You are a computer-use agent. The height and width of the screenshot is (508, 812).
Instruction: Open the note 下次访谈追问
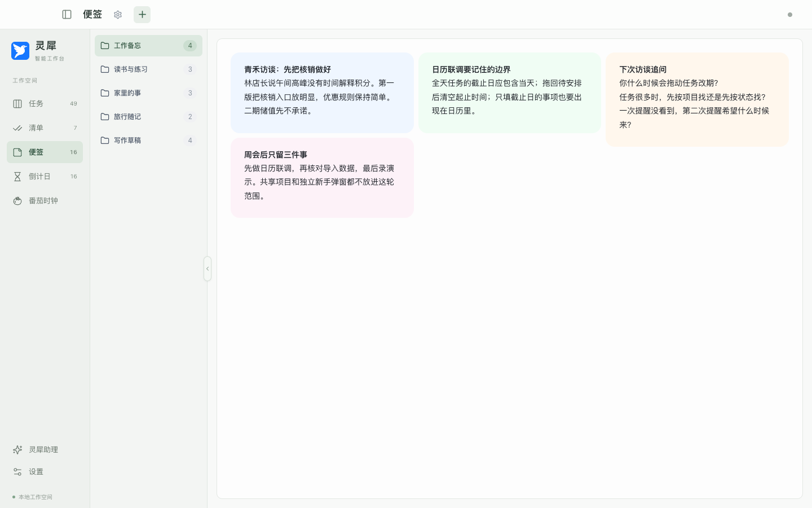pyautogui.click(x=697, y=99)
